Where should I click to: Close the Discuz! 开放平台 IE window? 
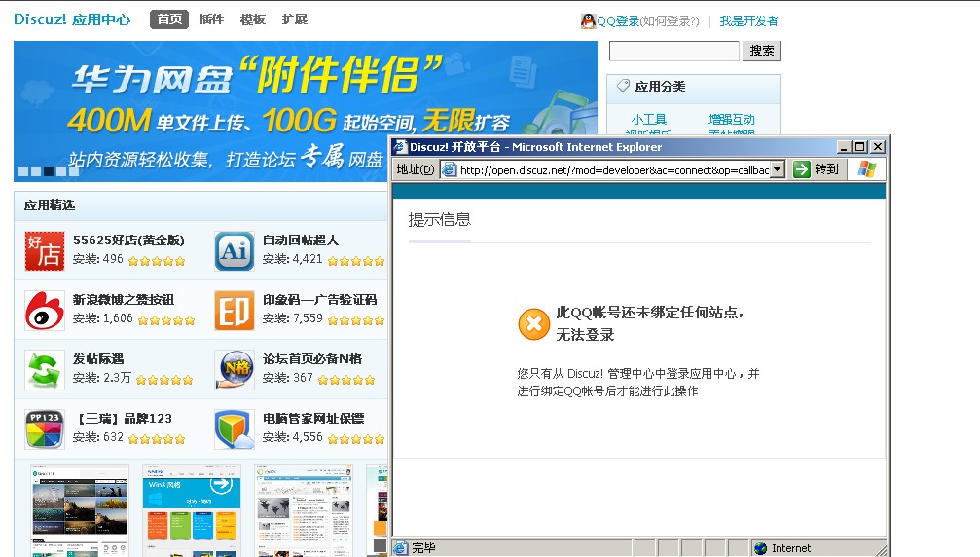click(878, 147)
